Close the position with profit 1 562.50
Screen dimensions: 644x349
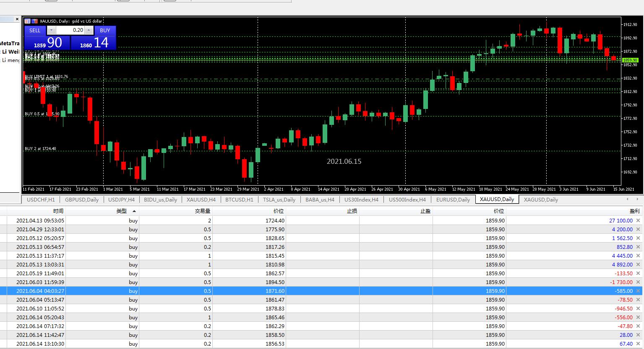[x=638, y=238]
